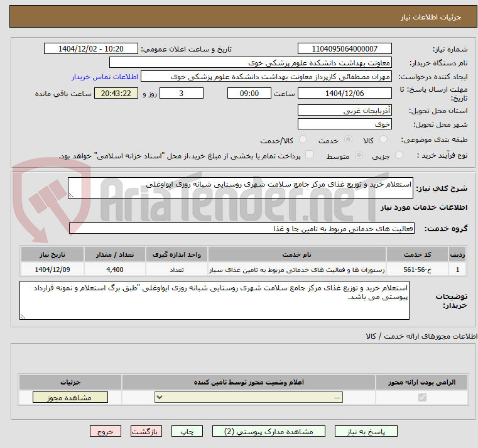Click the ساعت باقی مانده label
478x448 pixels.
[x=63, y=94]
